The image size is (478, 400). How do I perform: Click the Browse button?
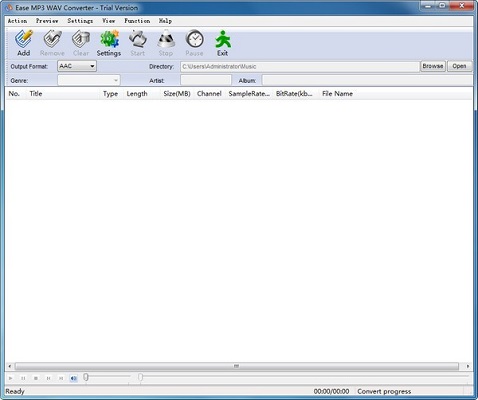[x=433, y=66]
